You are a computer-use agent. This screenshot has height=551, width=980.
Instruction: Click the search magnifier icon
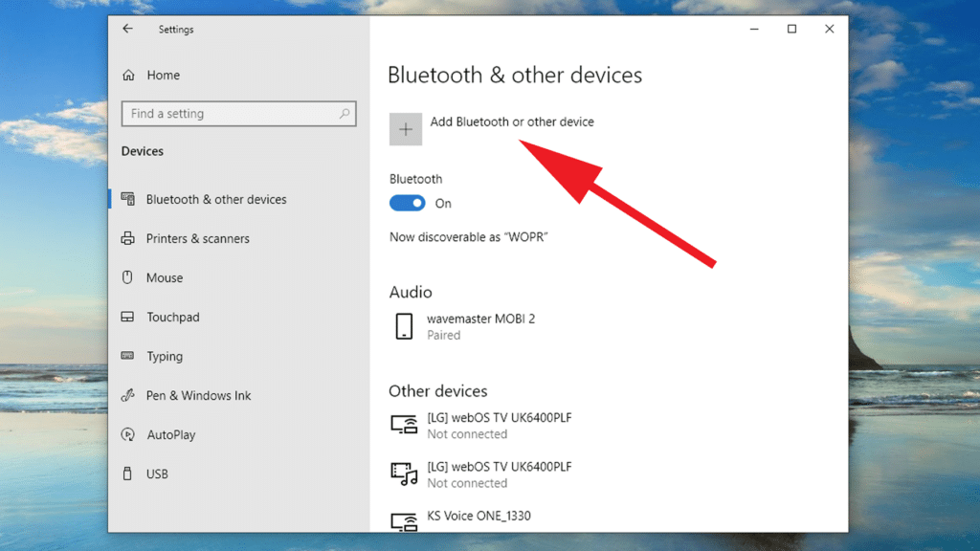pos(345,113)
